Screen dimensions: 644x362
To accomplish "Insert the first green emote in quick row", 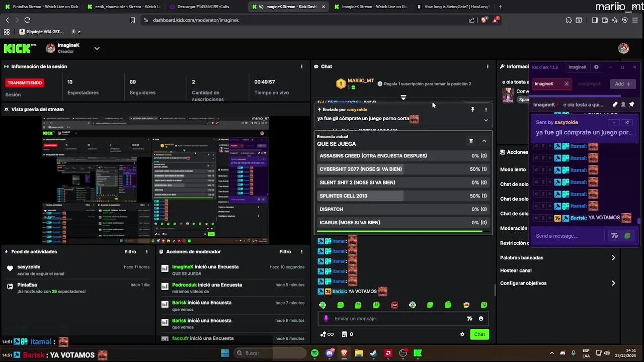I will pos(323,305).
